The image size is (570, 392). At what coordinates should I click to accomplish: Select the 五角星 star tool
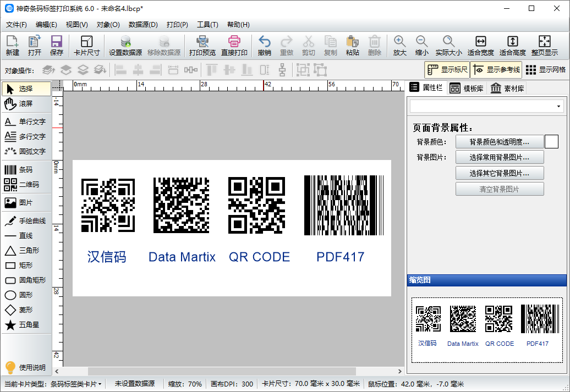pos(26,325)
